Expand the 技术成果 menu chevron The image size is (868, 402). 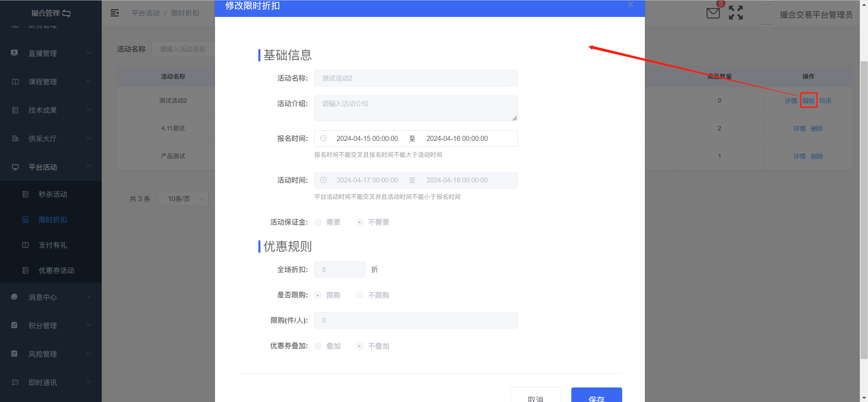[x=89, y=110]
